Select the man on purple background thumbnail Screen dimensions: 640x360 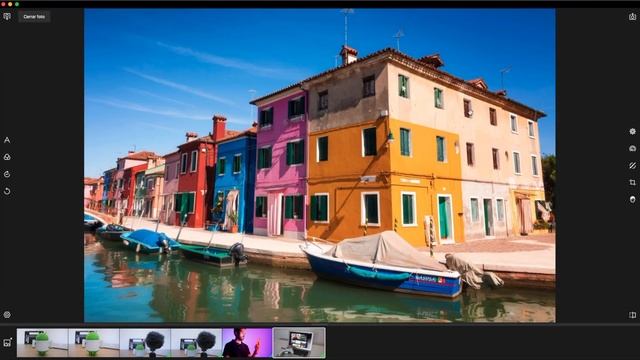[247, 343]
